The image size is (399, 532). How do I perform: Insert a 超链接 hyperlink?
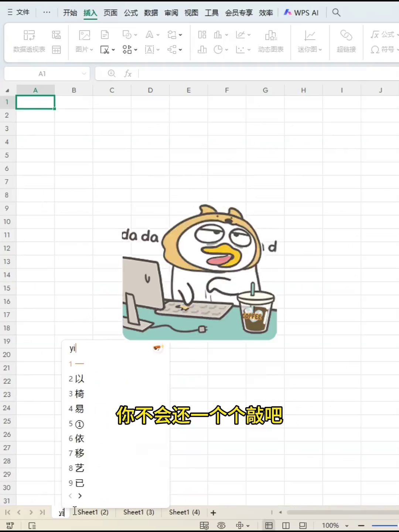[346, 41]
